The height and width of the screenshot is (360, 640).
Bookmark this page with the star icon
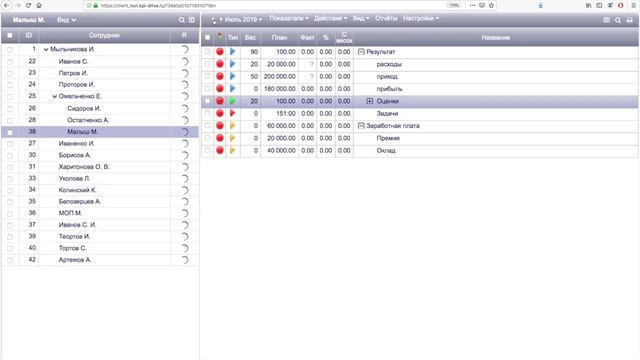[491, 5]
